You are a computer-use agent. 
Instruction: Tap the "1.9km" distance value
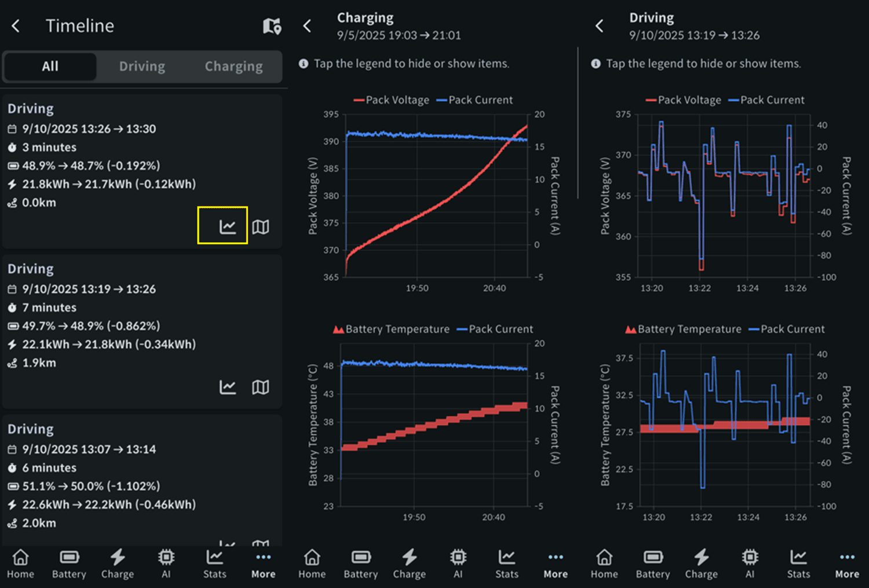(x=39, y=363)
